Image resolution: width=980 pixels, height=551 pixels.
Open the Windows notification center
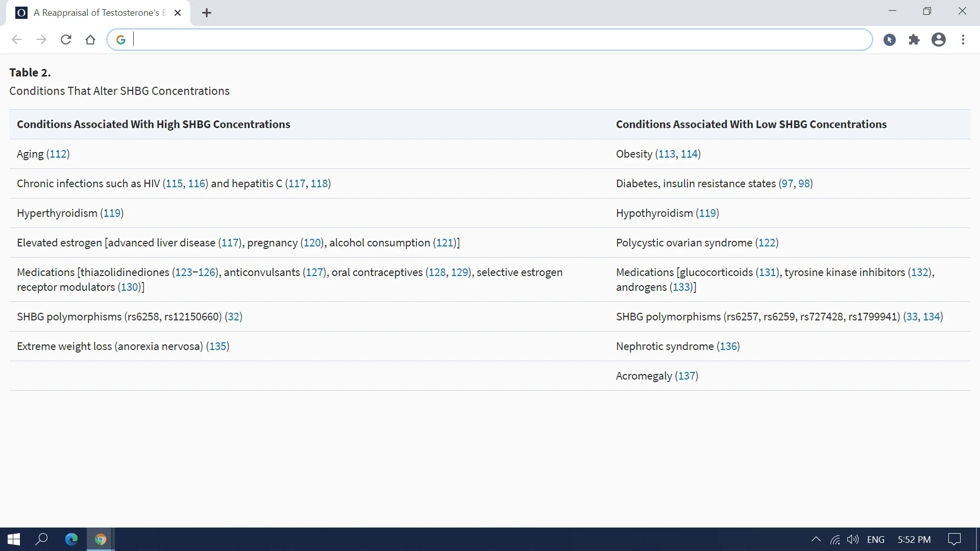pyautogui.click(x=954, y=539)
